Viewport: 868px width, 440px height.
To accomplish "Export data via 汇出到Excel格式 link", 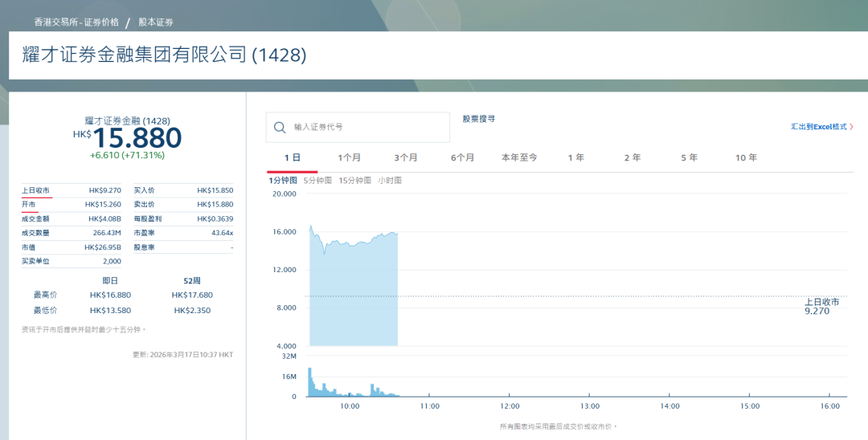I will pos(818,127).
